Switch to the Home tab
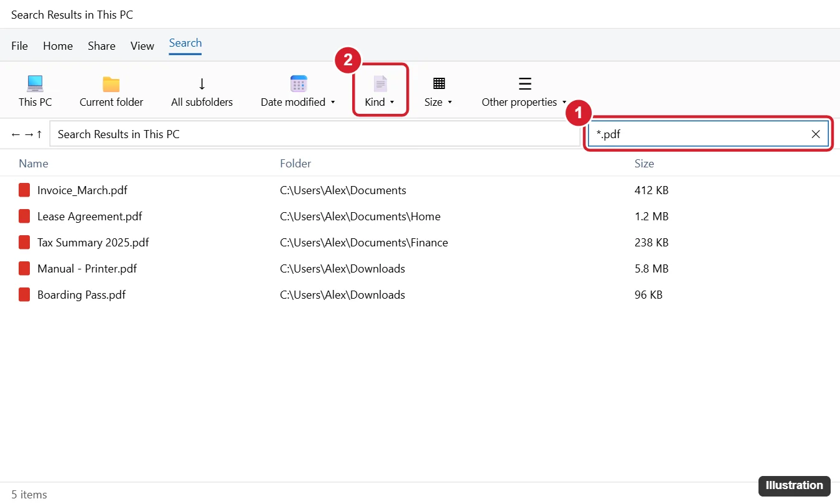The width and height of the screenshot is (840, 504). coord(58,46)
